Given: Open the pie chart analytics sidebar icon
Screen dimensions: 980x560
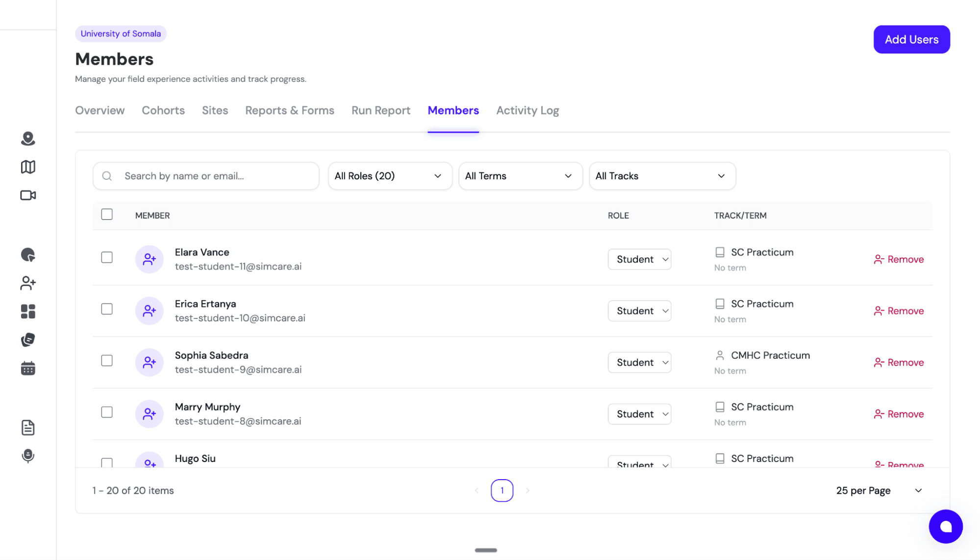Looking at the screenshot, I should coord(28,255).
